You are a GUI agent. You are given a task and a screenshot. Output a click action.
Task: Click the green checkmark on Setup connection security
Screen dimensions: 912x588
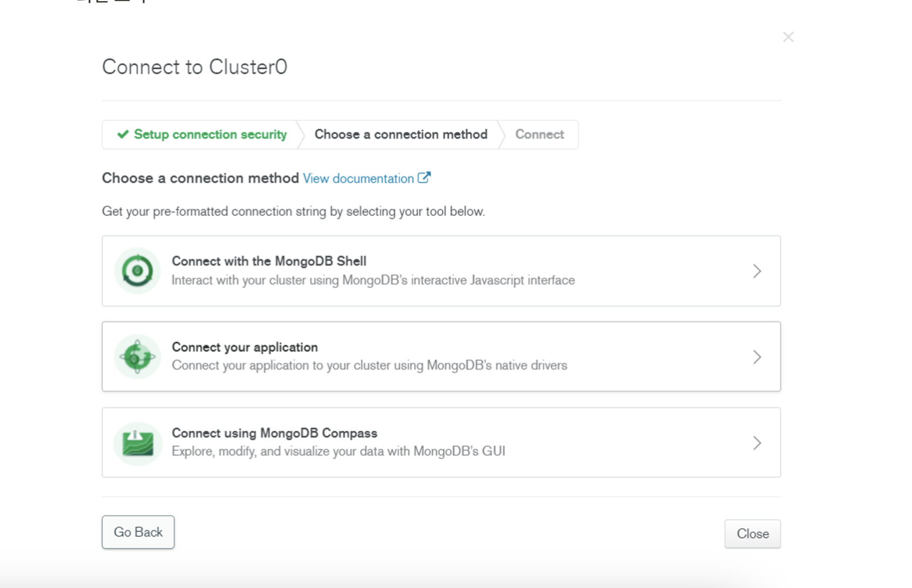[123, 134]
